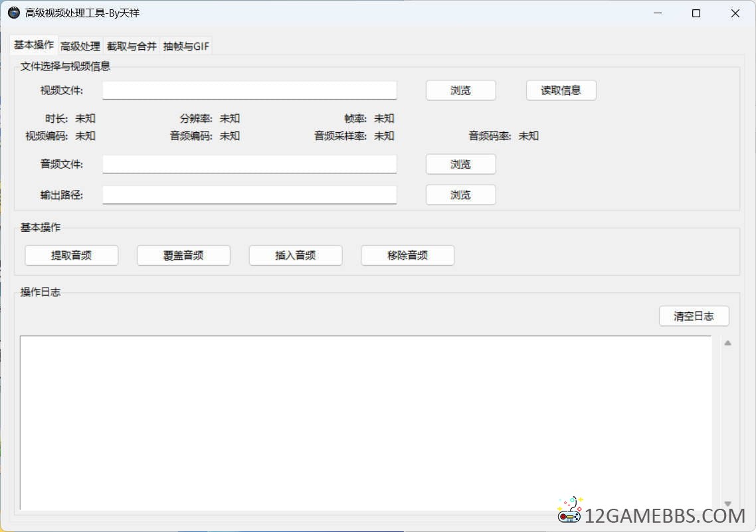
Task: Focus the 音频文件 input field
Action: [x=249, y=164]
